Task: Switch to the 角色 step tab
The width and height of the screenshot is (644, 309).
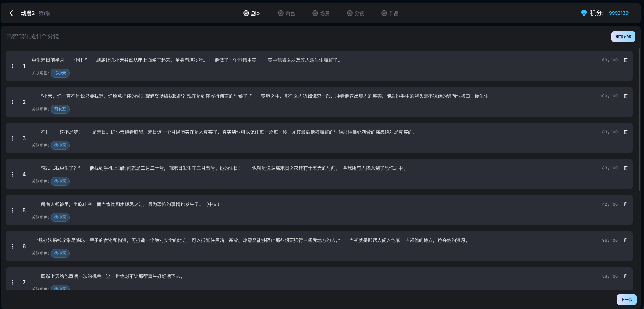Action: pyautogui.click(x=286, y=13)
